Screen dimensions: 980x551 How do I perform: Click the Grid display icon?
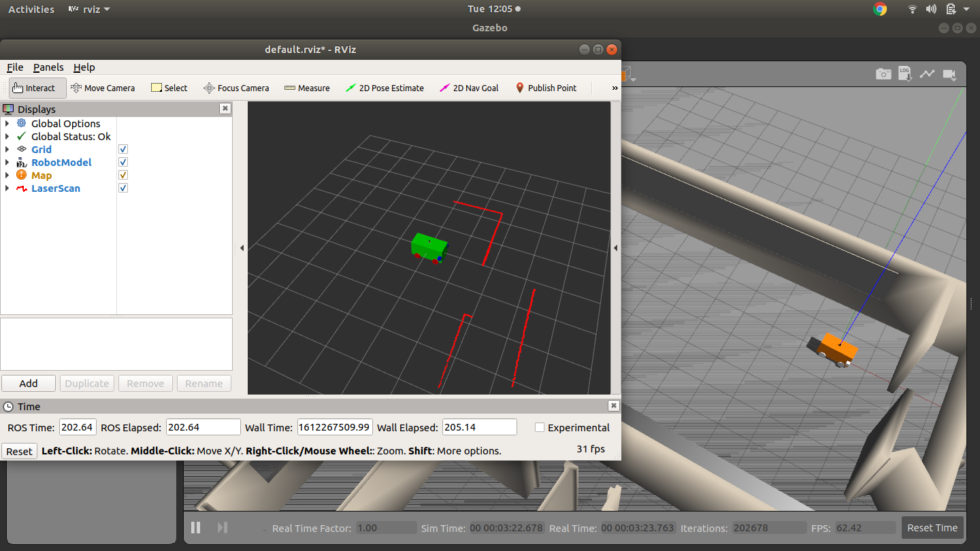tap(22, 149)
